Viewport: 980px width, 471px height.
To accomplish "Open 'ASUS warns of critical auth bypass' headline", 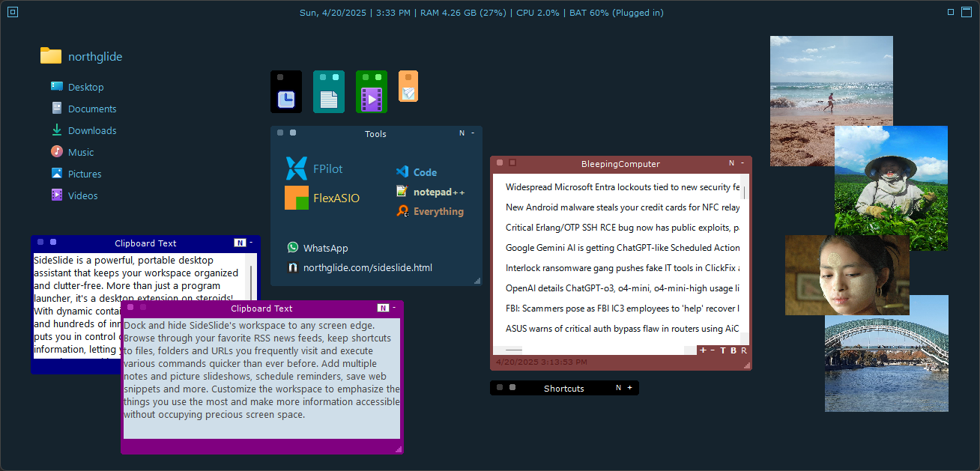I will click(x=623, y=328).
